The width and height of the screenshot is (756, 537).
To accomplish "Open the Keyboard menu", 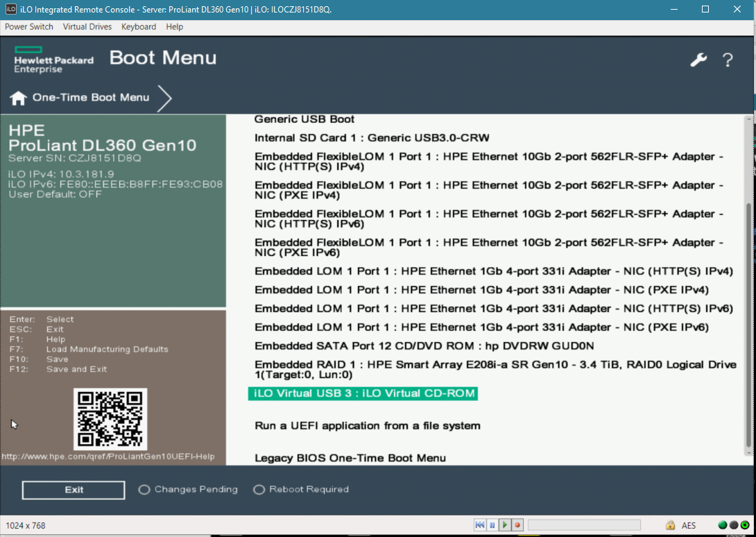I will 139,26.
